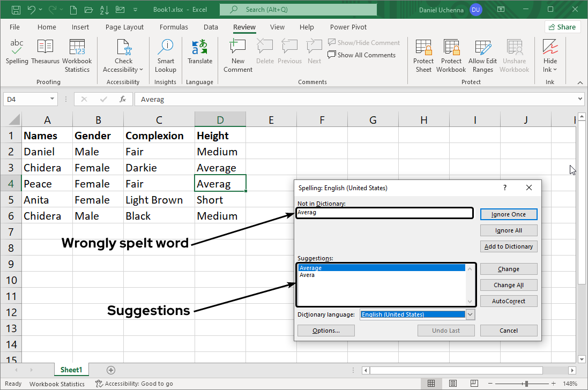Screen dimensions: 588x390
Task: Show Workbook Statistics
Action: [77, 54]
